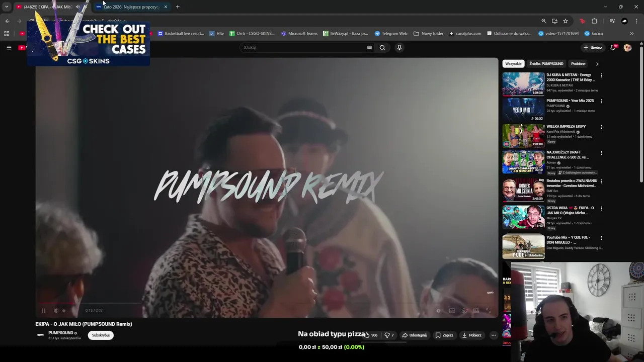644x362 pixels.
Task: Show hidden bookmarks with the chevron
Action: [x=632, y=34]
